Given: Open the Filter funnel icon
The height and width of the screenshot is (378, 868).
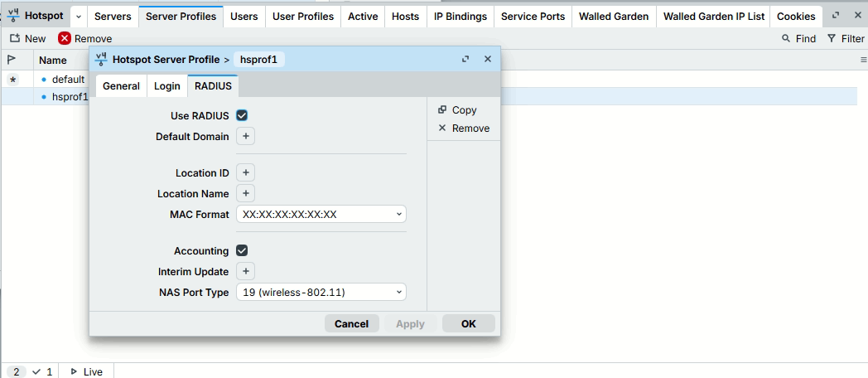Looking at the screenshot, I should pyautogui.click(x=831, y=38).
